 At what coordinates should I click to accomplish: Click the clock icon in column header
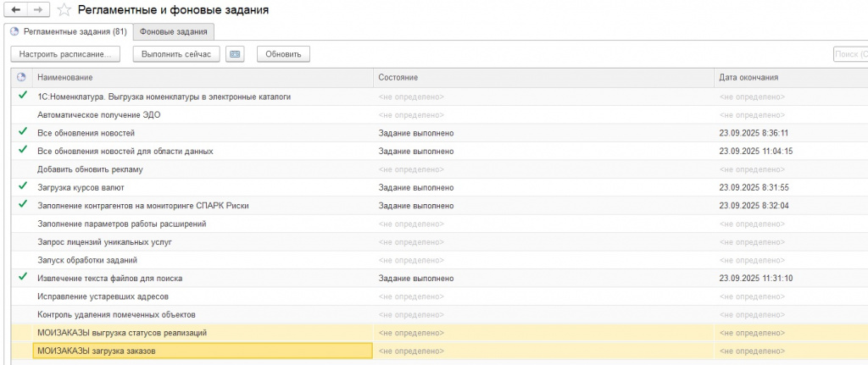[x=22, y=77]
